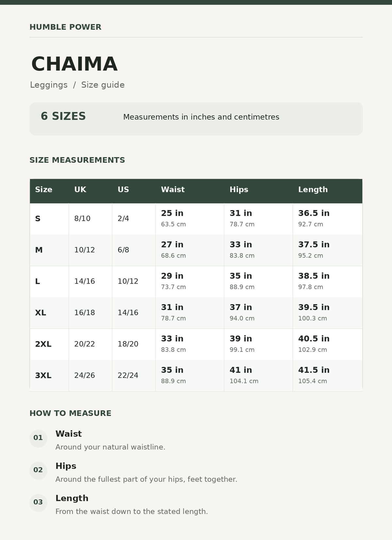Click the HUMBLE POWER brand name

click(65, 27)
